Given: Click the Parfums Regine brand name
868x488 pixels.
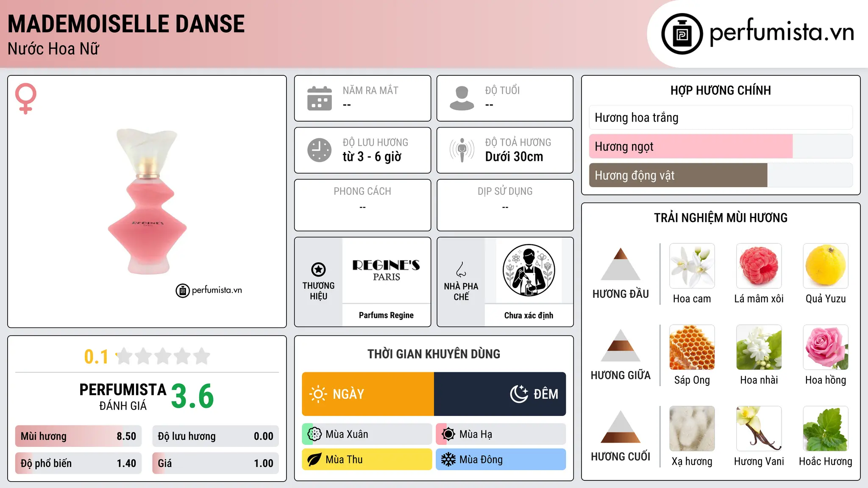Looking at the screenshot, I should [386, 315].
